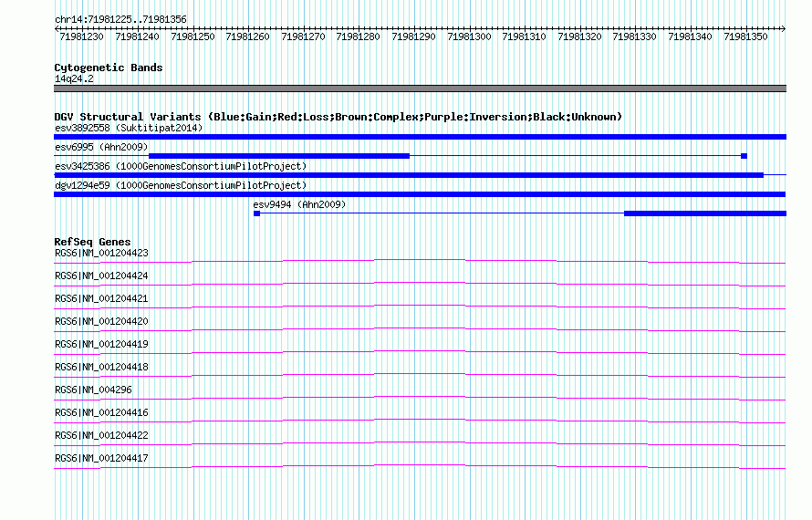The width and height of the screenshot is (812, 520).
Task: Click the small end block of esv6995
Action: click(x=744, y=156)
